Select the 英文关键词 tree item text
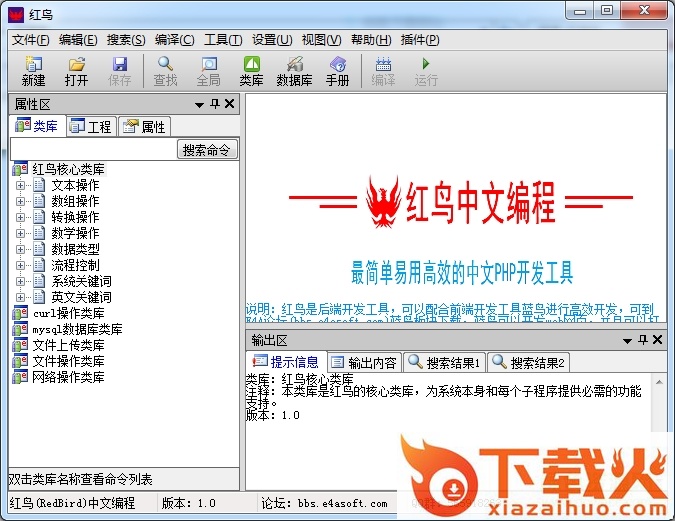Screen dimensions: 675x521 tap(81, 297)
